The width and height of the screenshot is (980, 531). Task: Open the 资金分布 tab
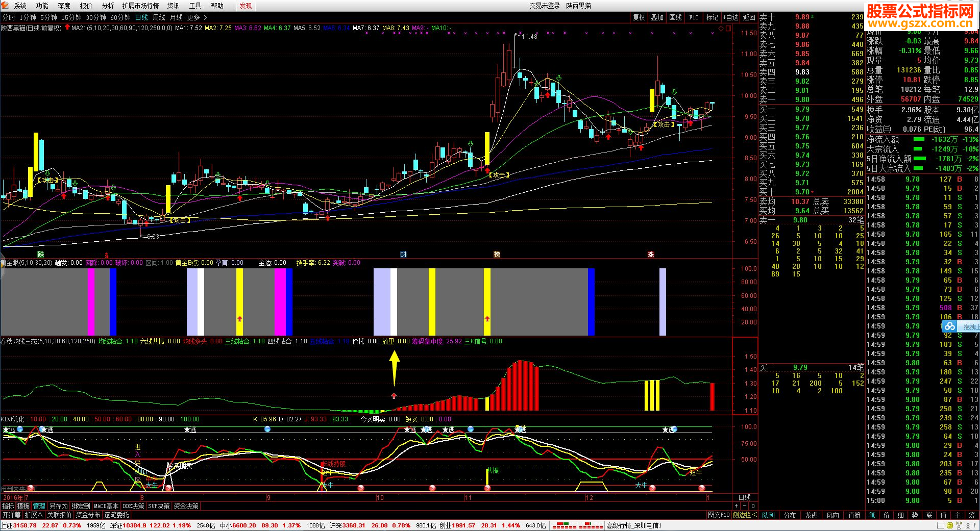click(88, 515)
